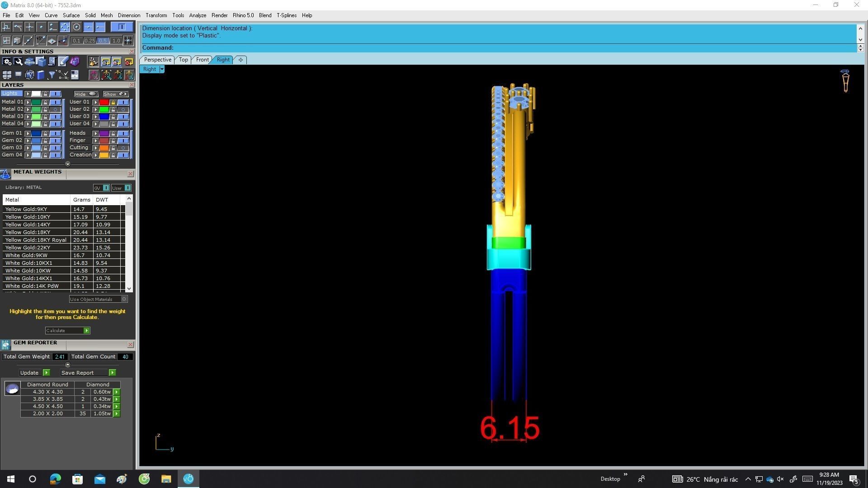Viewport: 868px width, 488px height.
Task: Toggle visibility of Metal 02 layer
Action: tap(56, 109)
